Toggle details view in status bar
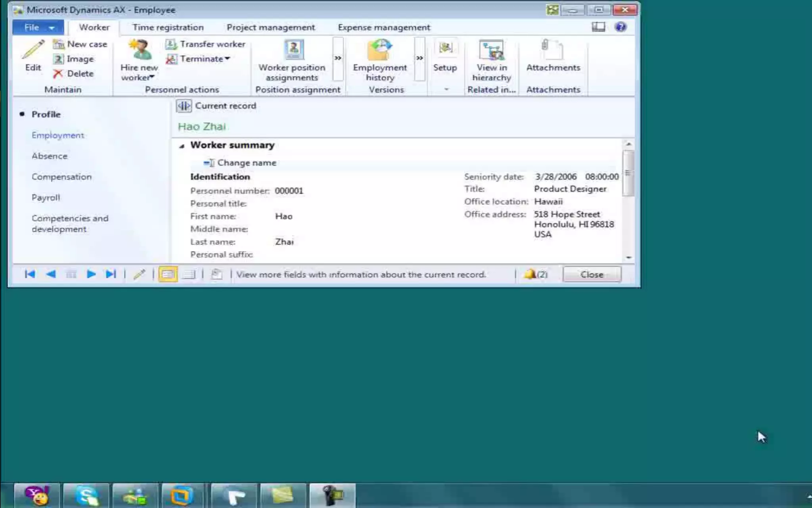 click(168, 274)
